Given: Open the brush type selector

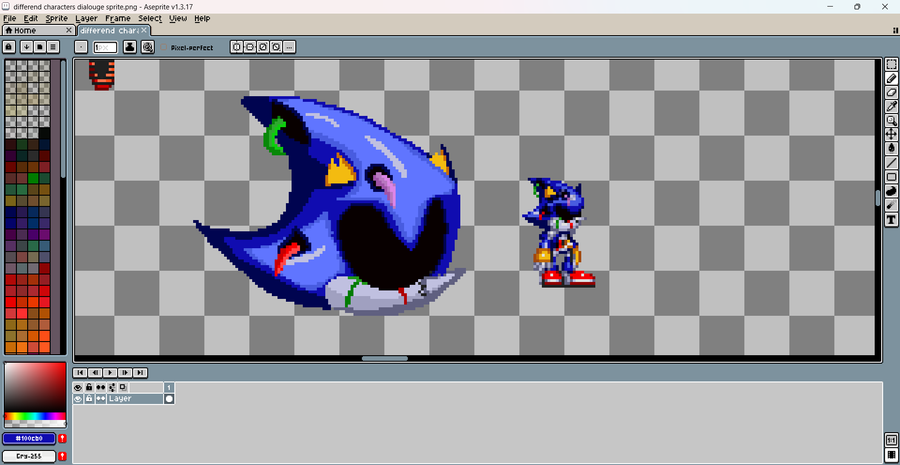Looking at the screenshot, I should tap(82, 47).
